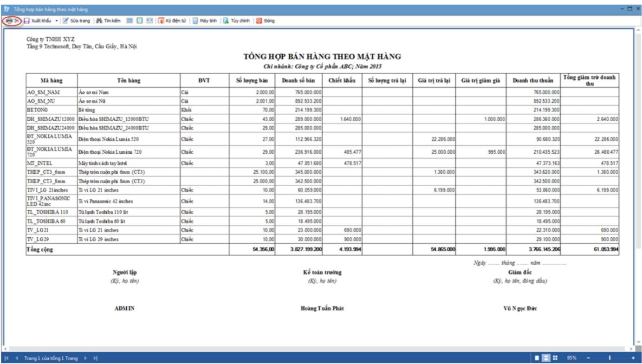Viewport: 642px width, 364px height.
Task: Go to previous page in status bar
Action: tap(17, 358)
